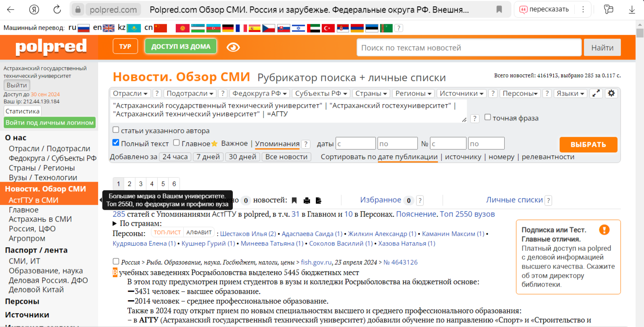Open search settings via the gear icon

point(611,93)
